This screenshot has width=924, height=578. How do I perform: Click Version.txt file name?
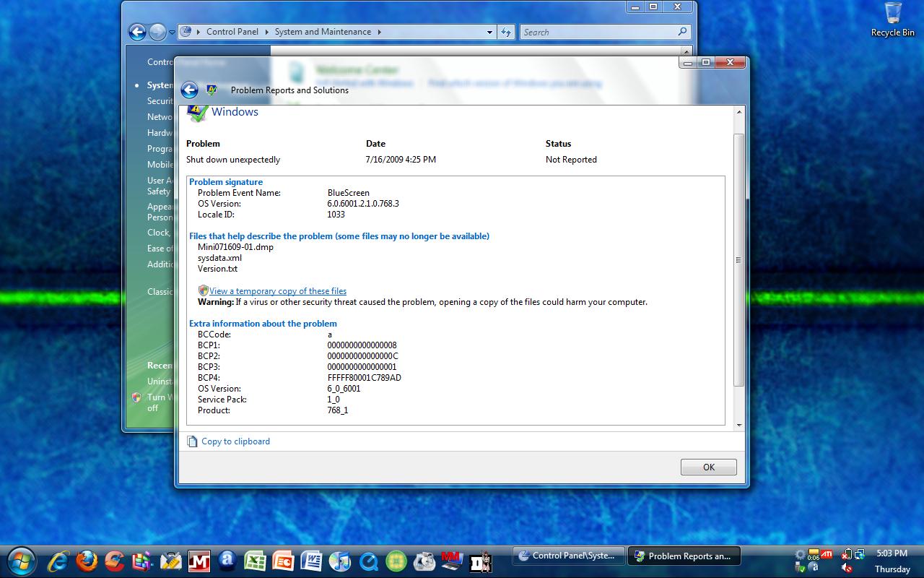click(x=217, y=269)
